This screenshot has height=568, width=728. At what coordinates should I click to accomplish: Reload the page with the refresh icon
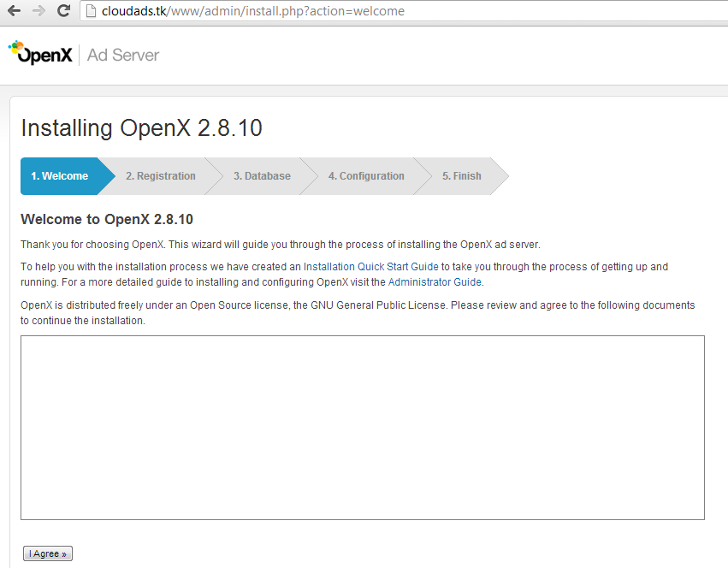(63, 10)
